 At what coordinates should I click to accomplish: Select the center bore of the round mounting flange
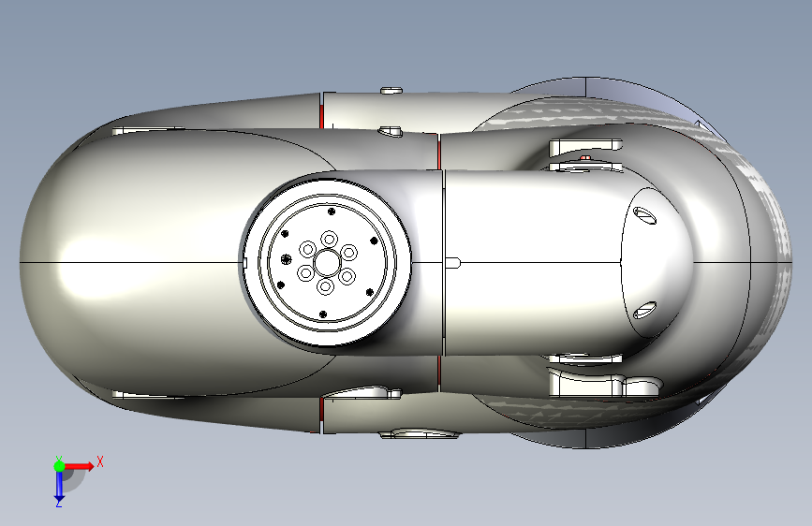[x=327, y=262]
